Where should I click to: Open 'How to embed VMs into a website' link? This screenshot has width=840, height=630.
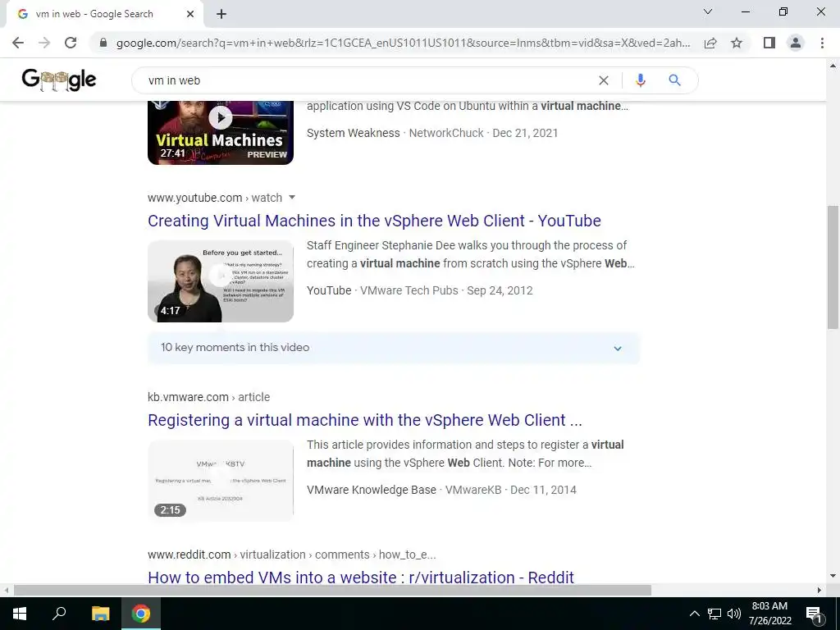pyautogui.click(x=361, y=577)
